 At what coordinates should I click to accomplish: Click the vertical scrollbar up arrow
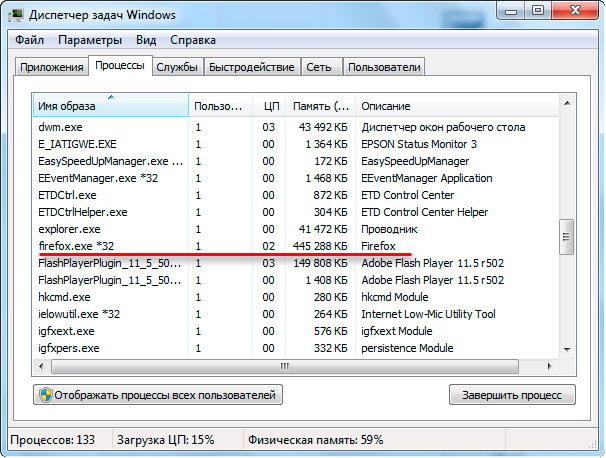[x=567, y=103]
